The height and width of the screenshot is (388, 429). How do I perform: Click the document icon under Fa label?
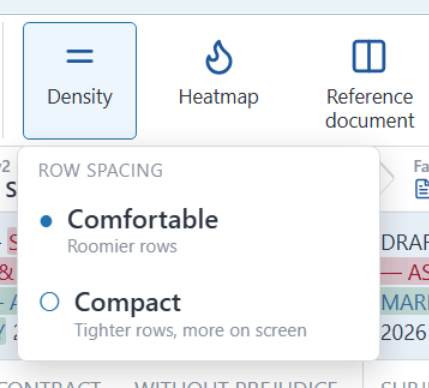[422, 189]
